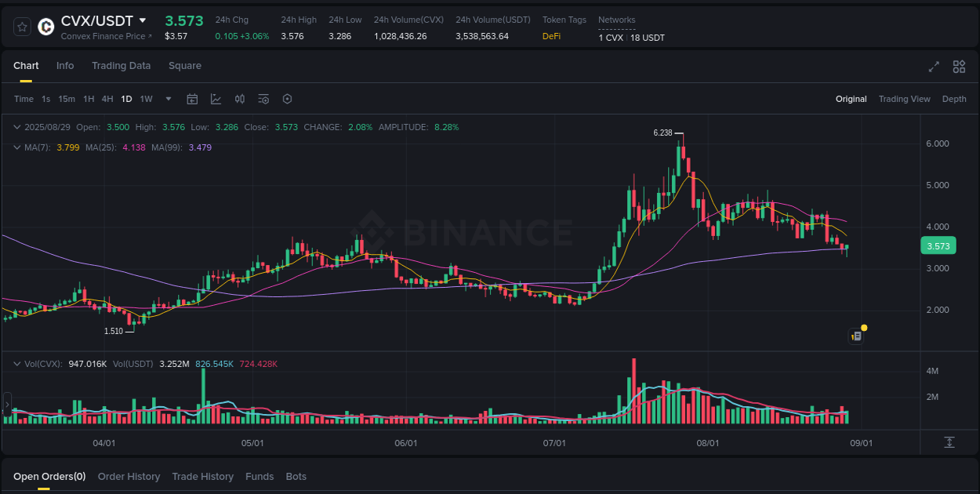Switch chart to Trading View mode
This screenshot has width=980, height=494.
click(x=904, y=99)
